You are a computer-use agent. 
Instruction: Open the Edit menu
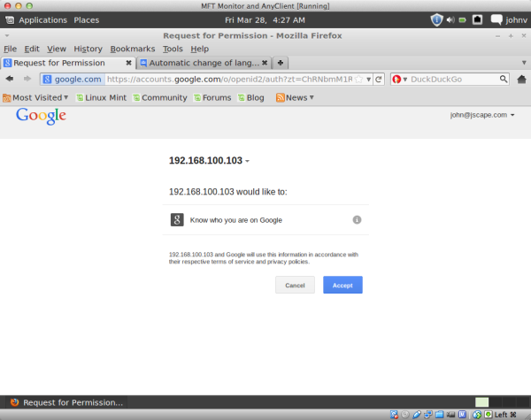coord(32,49)
